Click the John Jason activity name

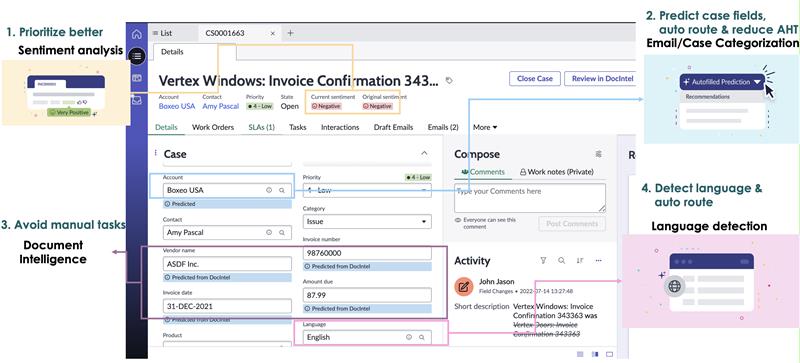tap(496, 281)
